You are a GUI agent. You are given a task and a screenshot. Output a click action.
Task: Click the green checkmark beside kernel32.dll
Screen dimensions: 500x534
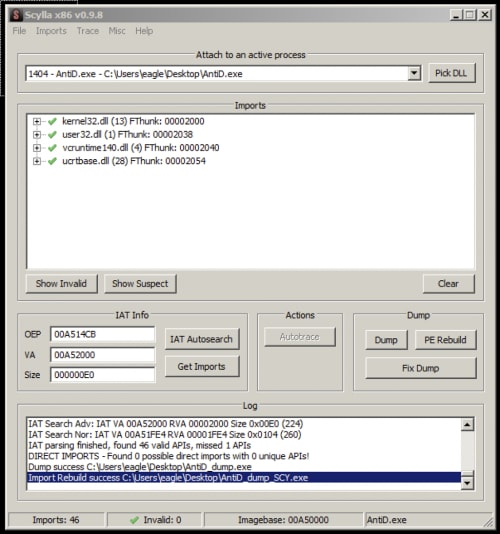click(52, 121)
